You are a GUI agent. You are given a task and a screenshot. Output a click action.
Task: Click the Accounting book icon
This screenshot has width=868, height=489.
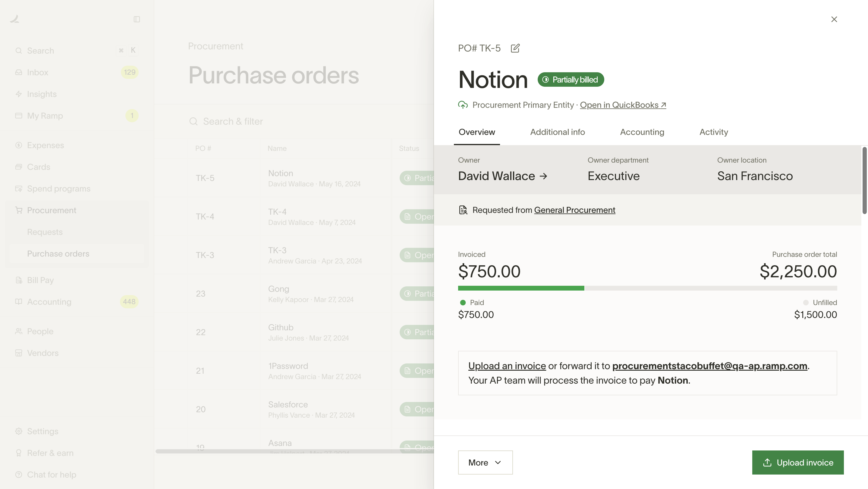tap(19, 301)
